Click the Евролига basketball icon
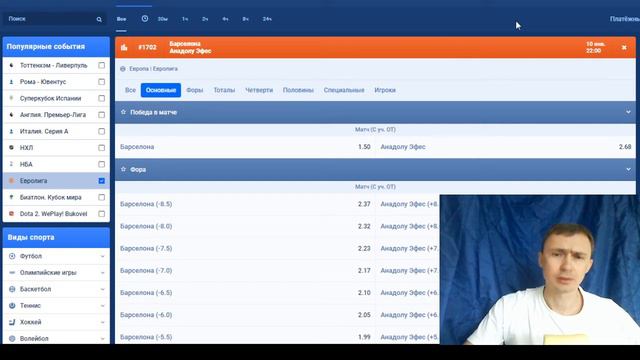 11,180
